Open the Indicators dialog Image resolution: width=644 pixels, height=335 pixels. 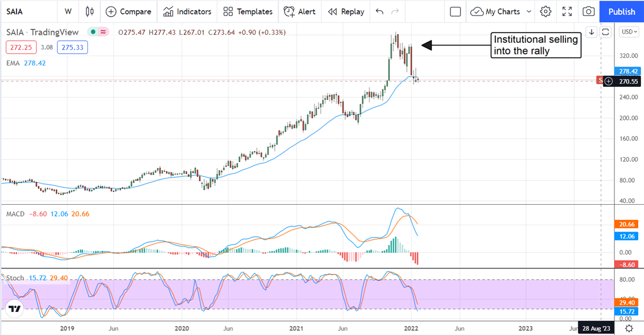tap(187, 11)
